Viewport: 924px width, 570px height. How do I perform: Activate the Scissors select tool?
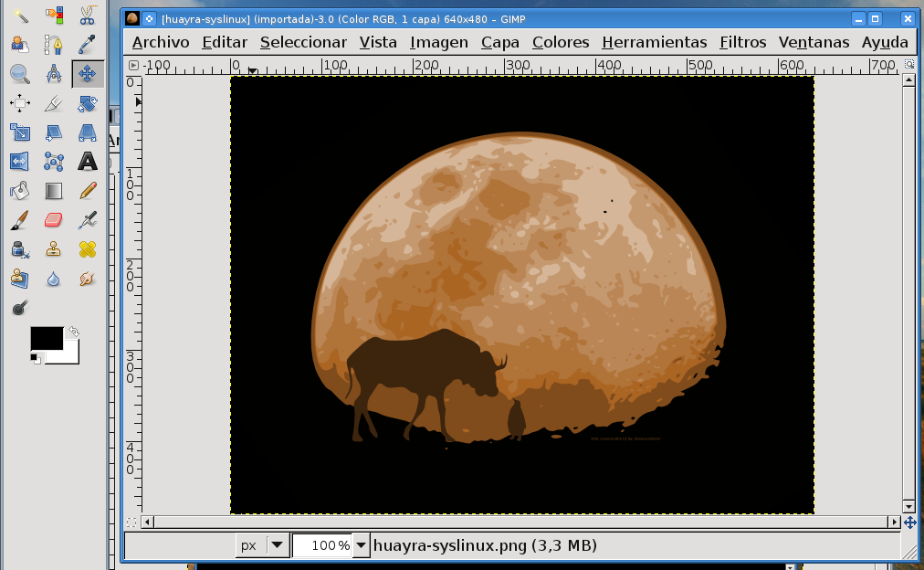pos(87,16)
